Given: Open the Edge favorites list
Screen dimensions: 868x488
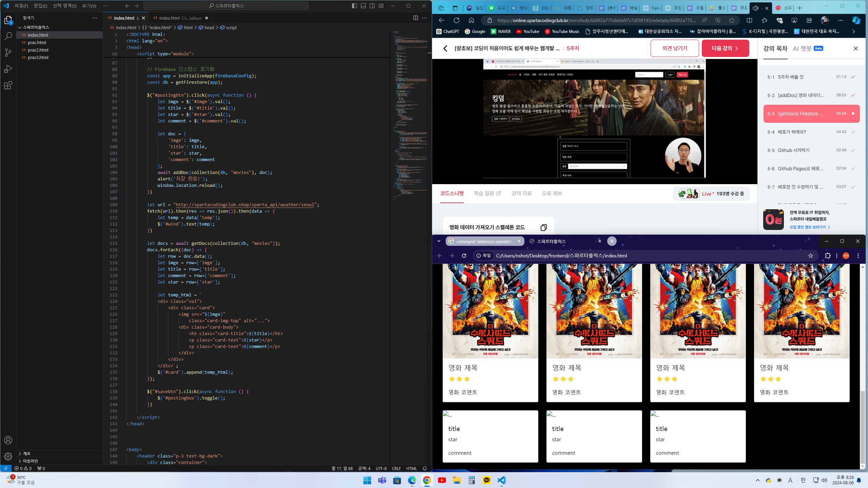Looking at the screenshot, I should point(765,20).
